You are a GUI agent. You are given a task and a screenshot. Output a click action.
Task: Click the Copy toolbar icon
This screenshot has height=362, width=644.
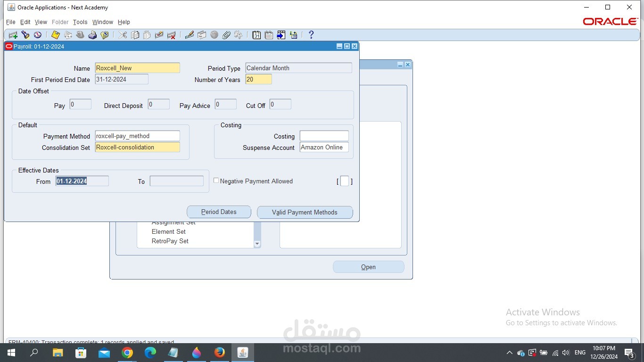(135, 35)
